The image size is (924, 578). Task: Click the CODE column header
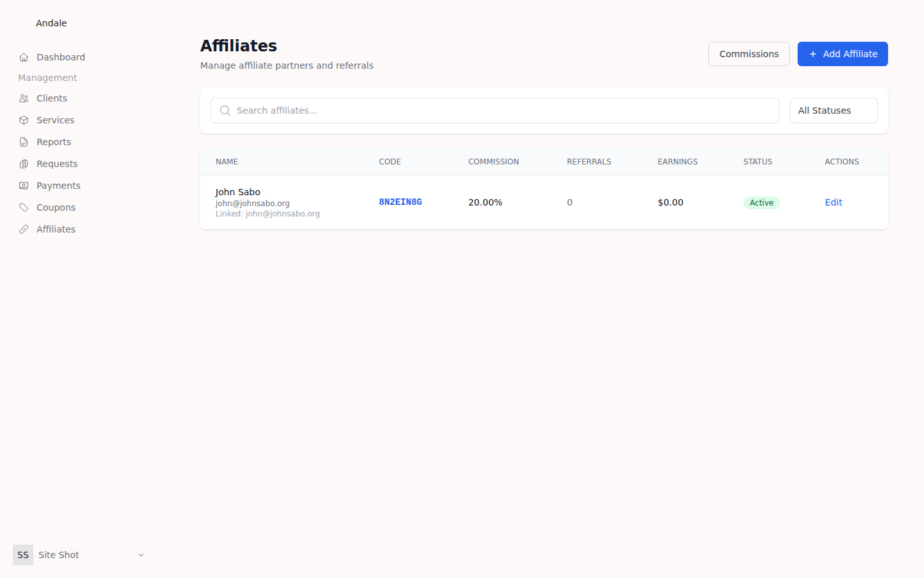[390, 162]
